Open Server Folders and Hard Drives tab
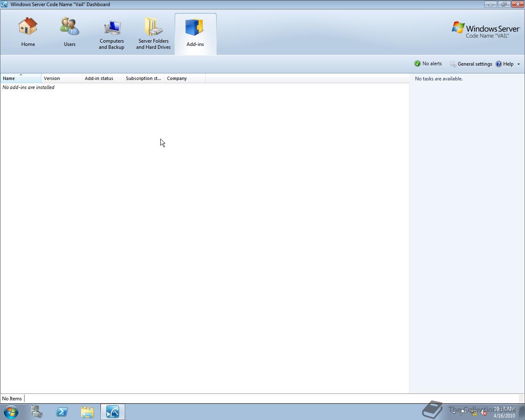Viewport: 525px width, 420px height. 153,34
